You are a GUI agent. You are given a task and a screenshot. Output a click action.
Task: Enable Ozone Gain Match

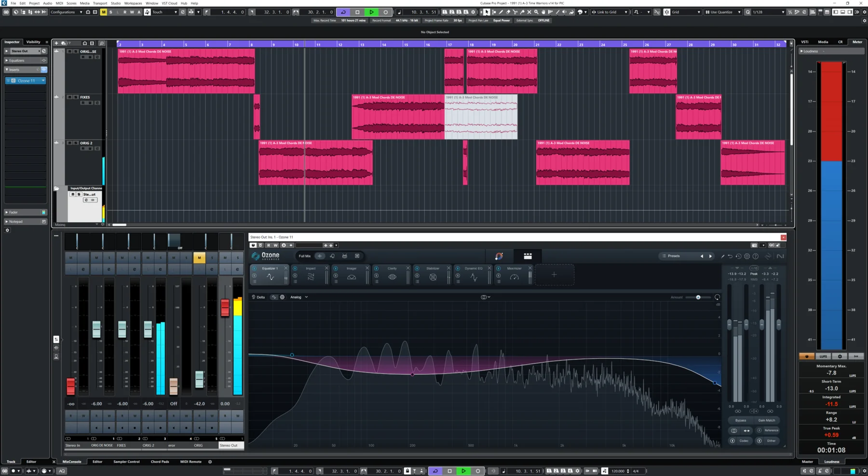(767, 420)
